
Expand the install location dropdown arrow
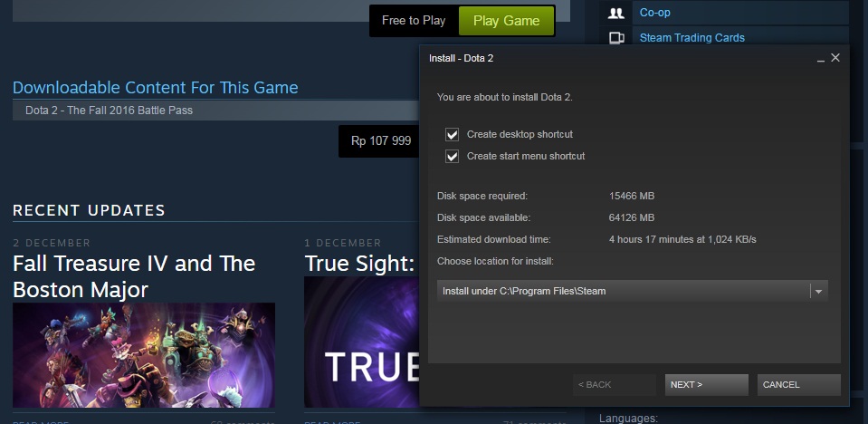point(818,291)
